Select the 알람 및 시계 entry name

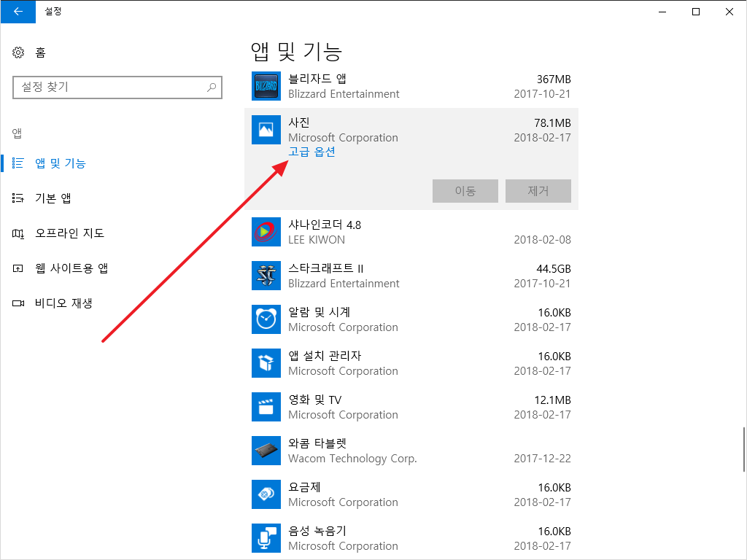coord(320,312)
